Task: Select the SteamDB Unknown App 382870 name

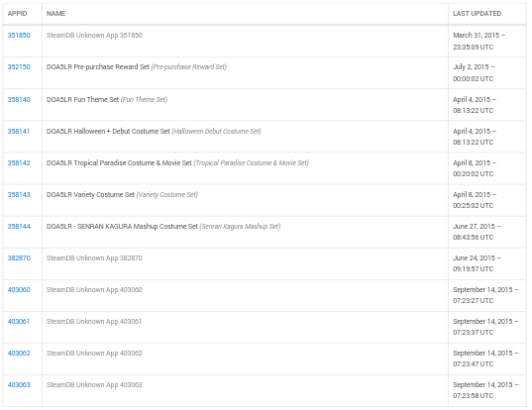Action: pos(94,258)
